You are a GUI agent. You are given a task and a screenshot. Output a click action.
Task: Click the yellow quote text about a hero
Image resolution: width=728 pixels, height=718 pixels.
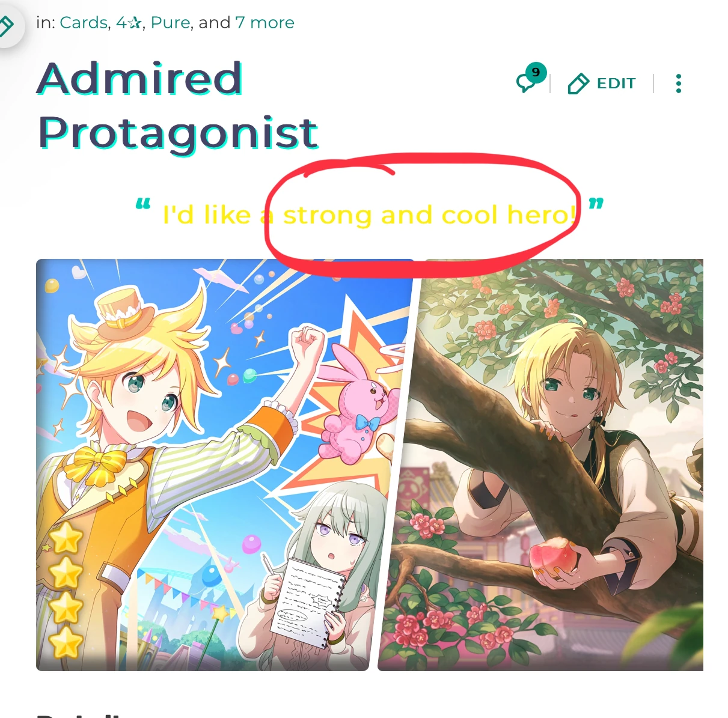pyautogui.click(x=369, y=214)
